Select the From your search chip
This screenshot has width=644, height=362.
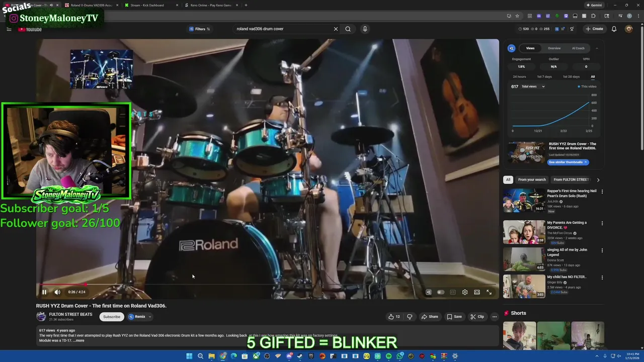click(532, 179)
